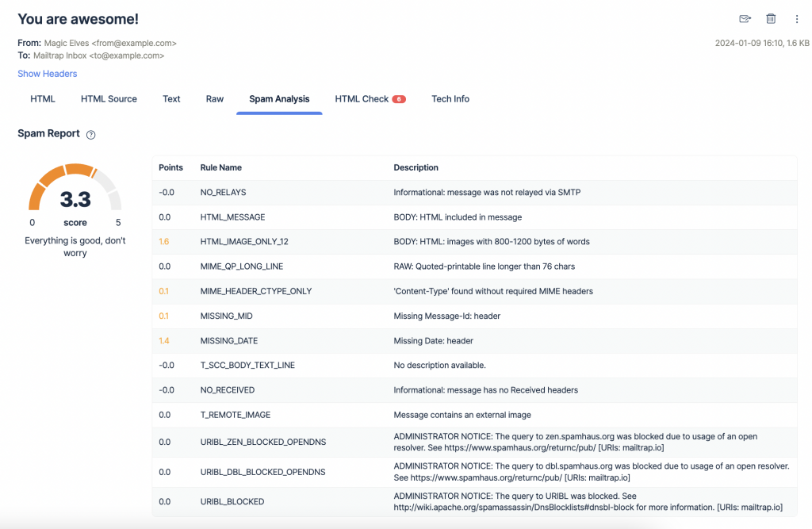Expand email details via Show Headers
812x529 pixels.
(48, 74)
